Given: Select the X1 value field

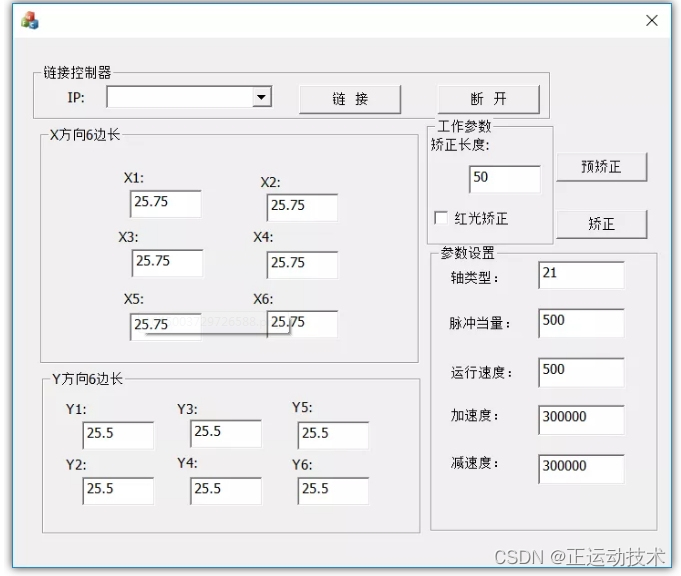Looking at the screenshot, I should (165, 203).
